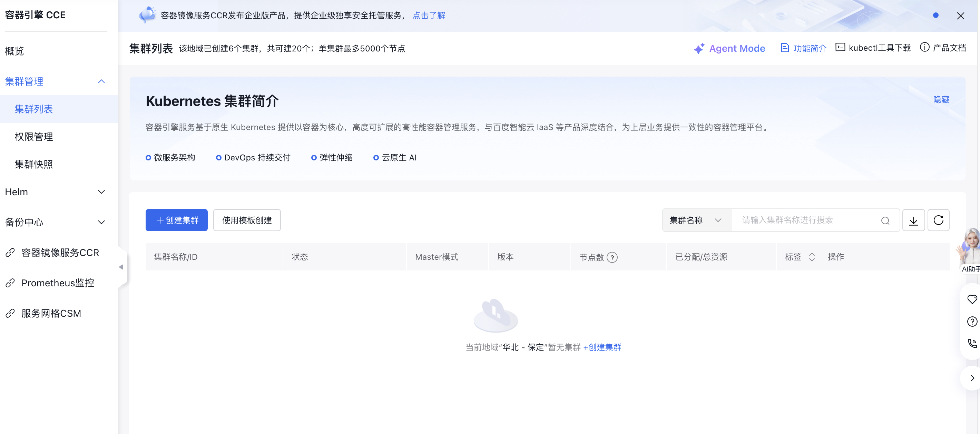Click the 功能简介 document icon
This screenshot has width=980, height=434.
(785, 48)
